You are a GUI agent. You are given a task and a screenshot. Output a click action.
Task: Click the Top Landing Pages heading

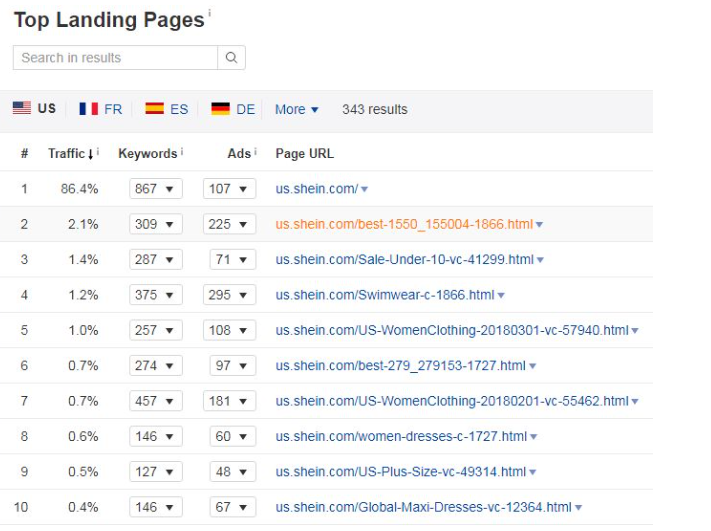[109, 20]
